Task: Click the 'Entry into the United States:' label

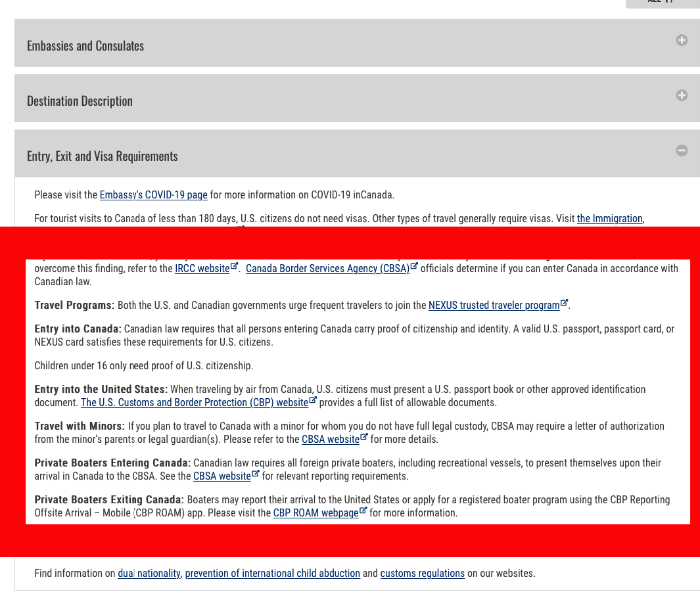Action: coord(101,390)
